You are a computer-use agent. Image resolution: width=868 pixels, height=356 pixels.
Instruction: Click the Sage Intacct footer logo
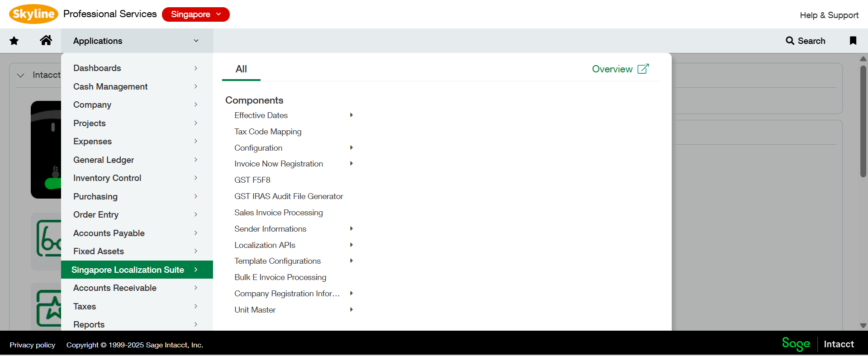(818, 344)
